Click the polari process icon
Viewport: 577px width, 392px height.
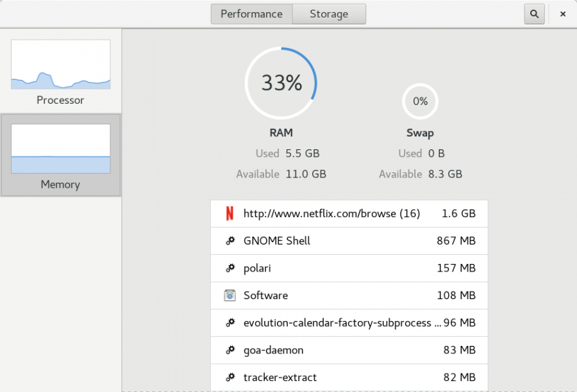[229, 268]
